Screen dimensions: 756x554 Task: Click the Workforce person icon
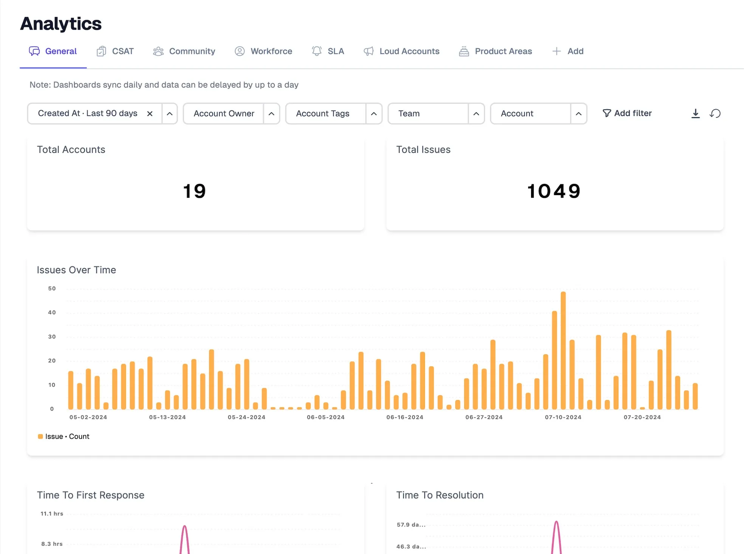coord(240,51)
